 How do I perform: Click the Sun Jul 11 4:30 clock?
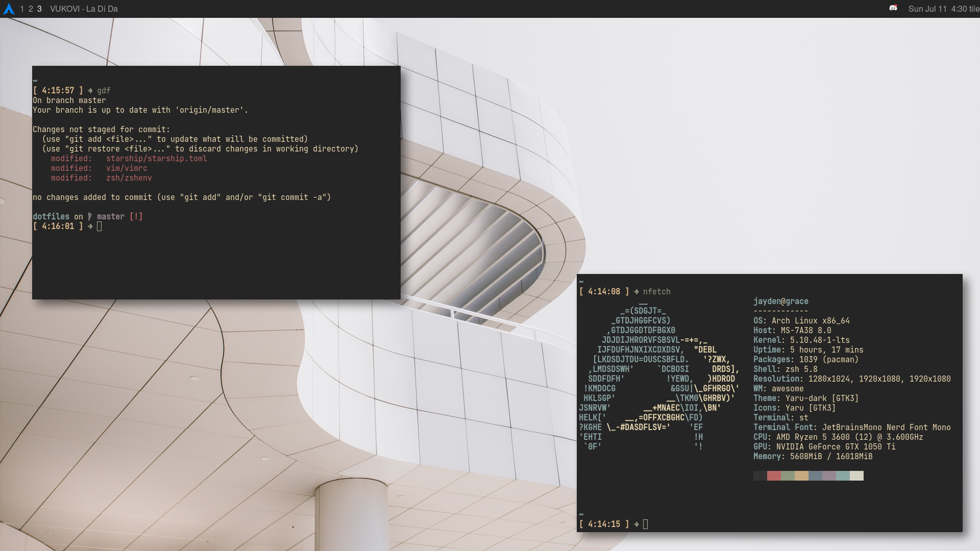(937, 9)
